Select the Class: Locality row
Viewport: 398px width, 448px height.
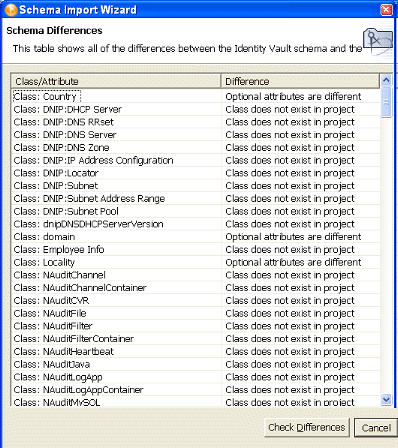196,262
